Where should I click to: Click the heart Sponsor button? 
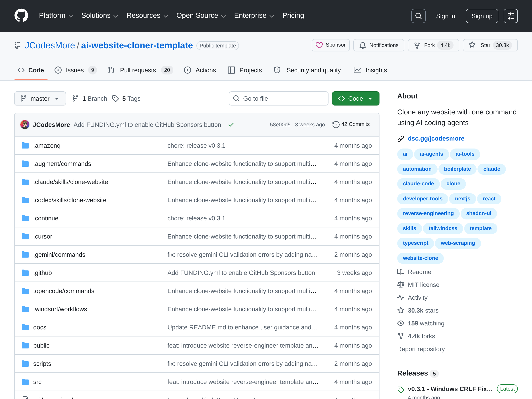pos(331,45)
